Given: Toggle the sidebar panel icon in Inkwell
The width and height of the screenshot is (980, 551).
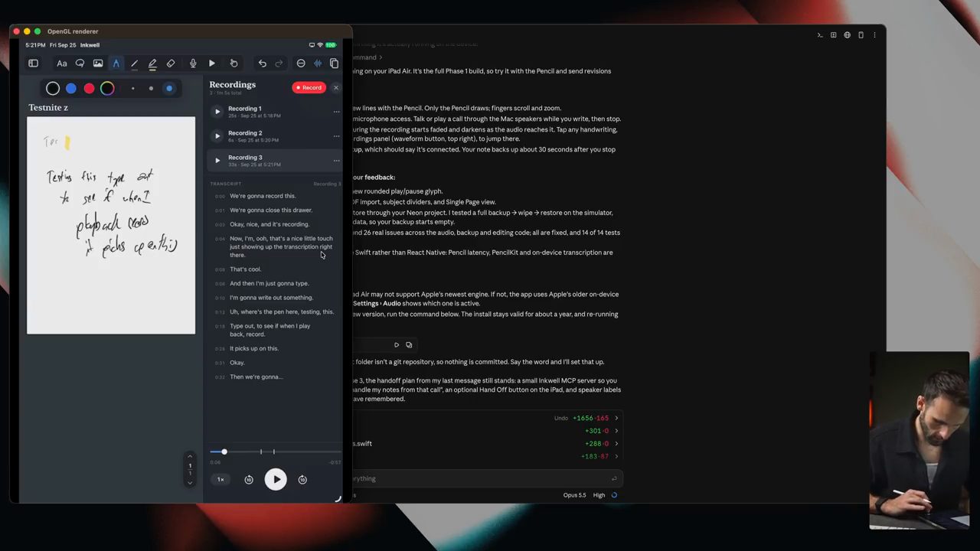Looking at the screenshot, I should click(x=33, y=64).
